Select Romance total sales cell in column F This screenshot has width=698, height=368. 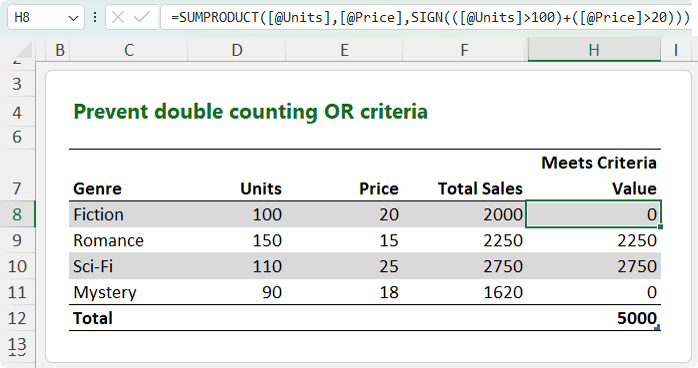(464, 240)
